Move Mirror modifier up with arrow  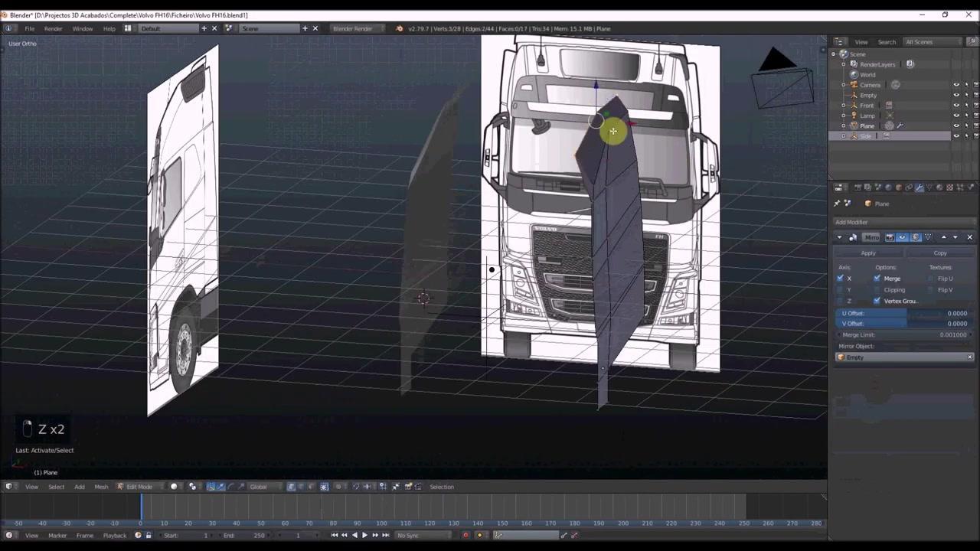pos(944,237)
